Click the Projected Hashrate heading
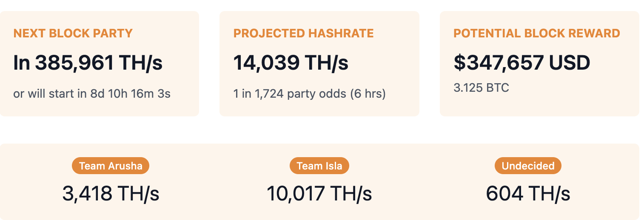The height and width of the screenshot is (220, 644). (304, 34)
